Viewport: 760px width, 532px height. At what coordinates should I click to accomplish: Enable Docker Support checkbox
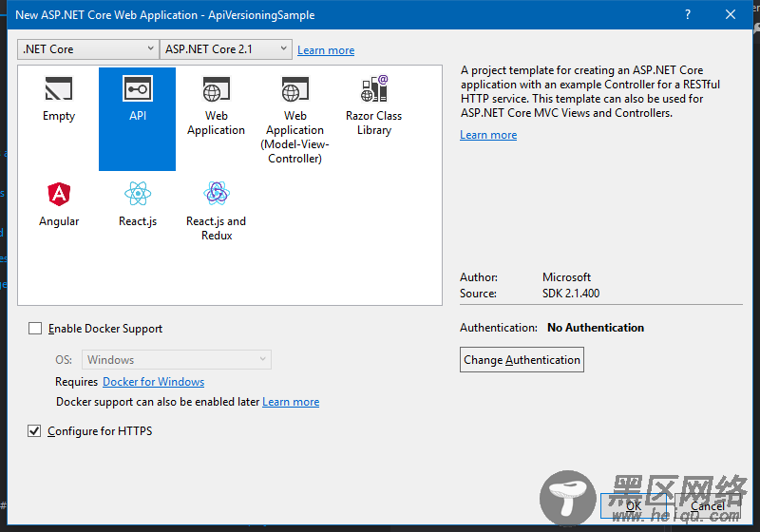(35, 329)
